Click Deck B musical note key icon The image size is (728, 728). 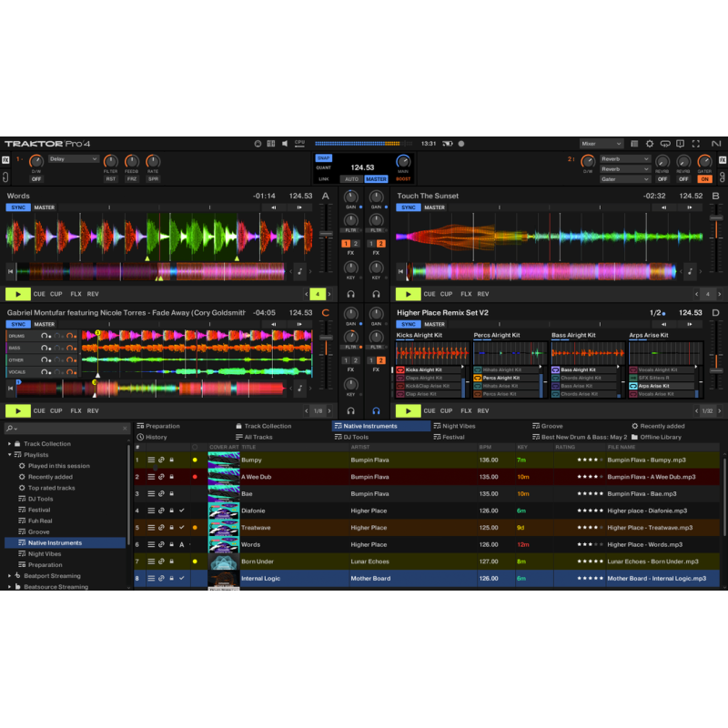click(690, 271)
